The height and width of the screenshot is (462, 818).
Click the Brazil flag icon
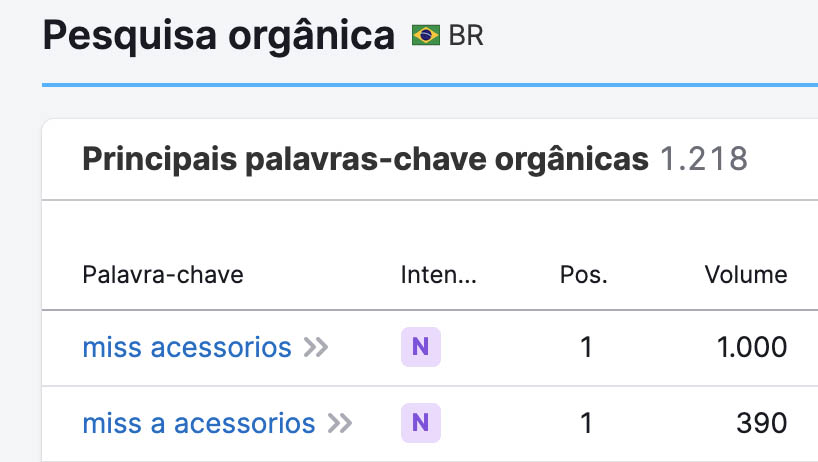coord(425,36)
